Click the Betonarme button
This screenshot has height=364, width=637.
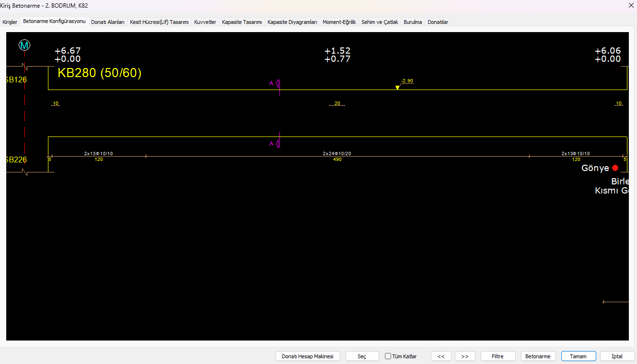538,356
